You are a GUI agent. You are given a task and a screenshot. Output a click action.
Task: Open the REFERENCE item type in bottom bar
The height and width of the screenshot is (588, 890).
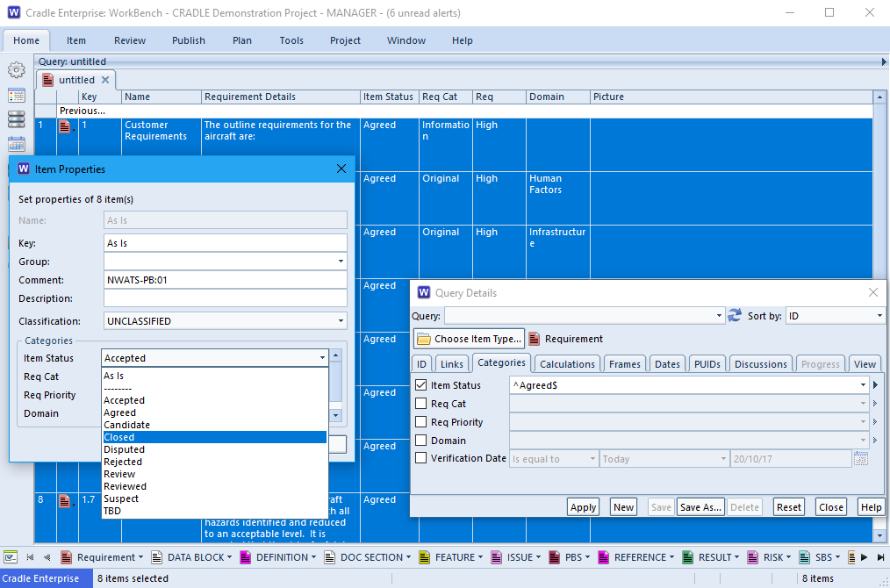tap(636, 557)
